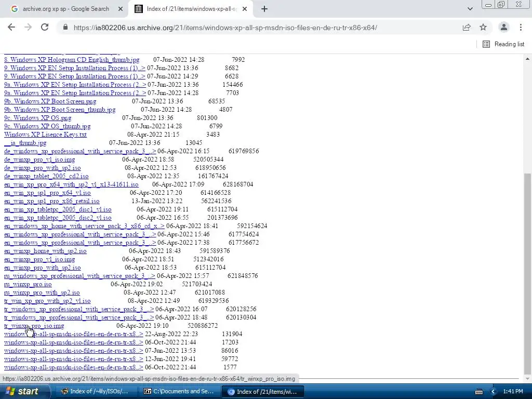Open 9b. Windows XP Boot Screen_thumb.jpg link
Screen dimensions: 532x399
pyautogui.click(x=60, y=110)
